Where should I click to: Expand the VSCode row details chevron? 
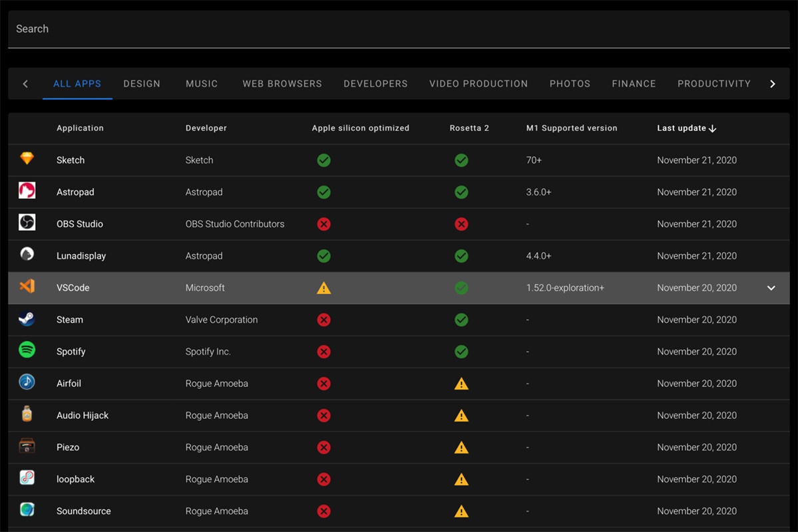click(771, 288)
